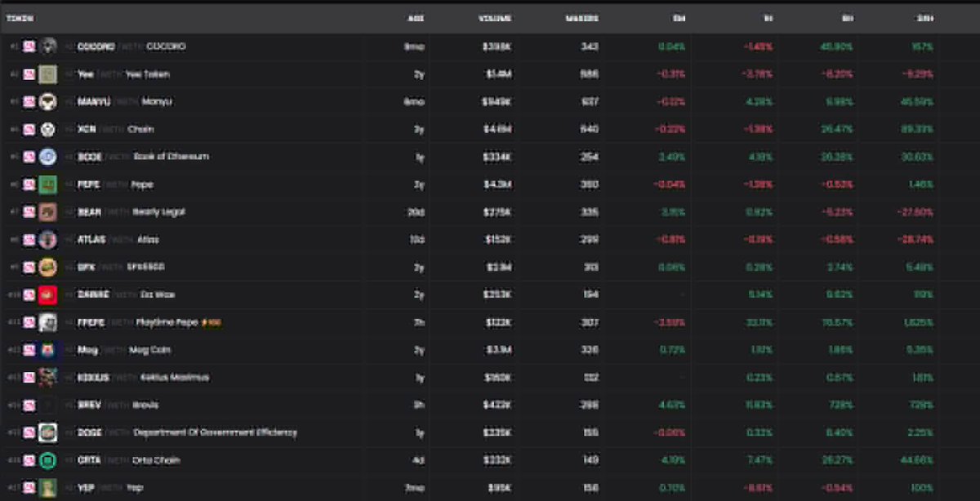Screen dimensions: 980x501
Task: Open the Yee Token name
Action: tap(148, 74)
